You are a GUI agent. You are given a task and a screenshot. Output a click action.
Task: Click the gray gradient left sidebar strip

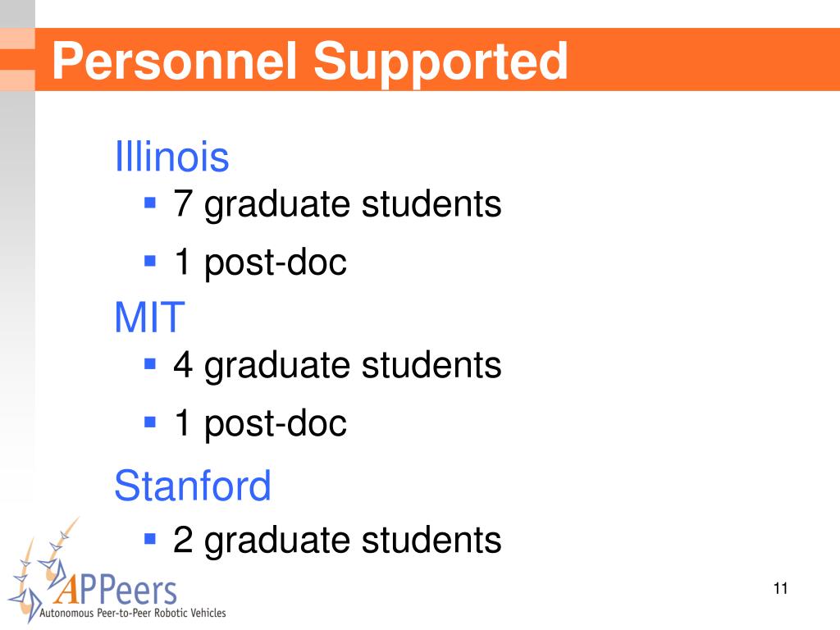[x=17, y=268]
